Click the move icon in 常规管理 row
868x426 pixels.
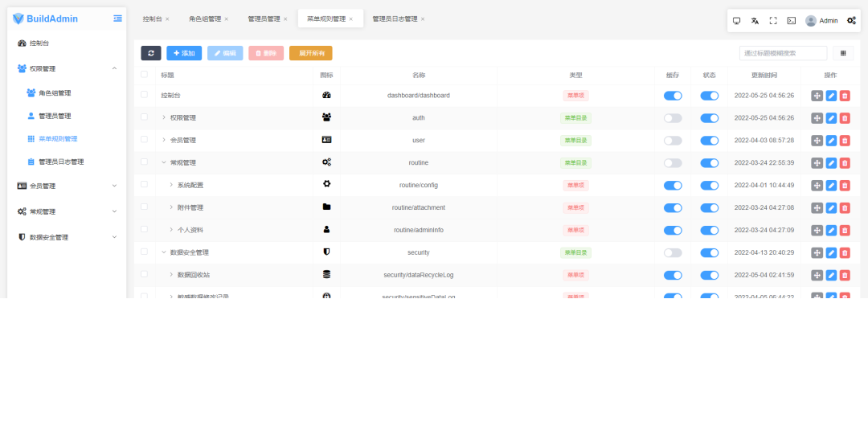coord(817,163)
